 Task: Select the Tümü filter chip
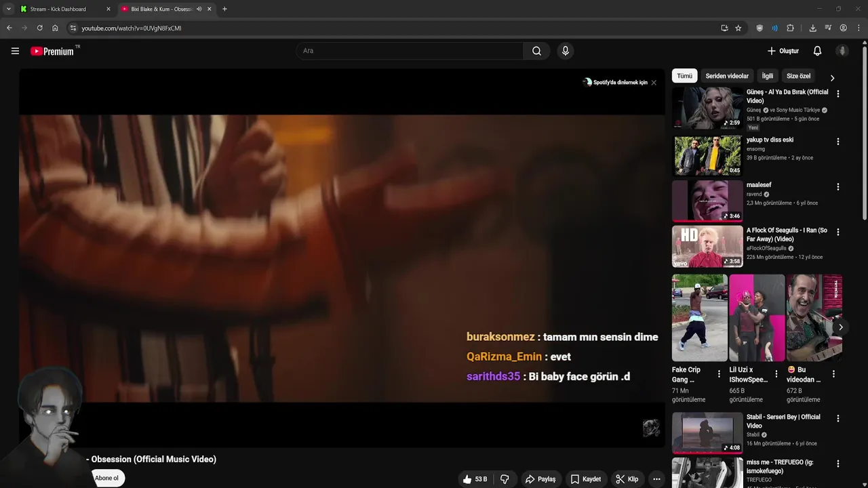[x=684, y=76]
